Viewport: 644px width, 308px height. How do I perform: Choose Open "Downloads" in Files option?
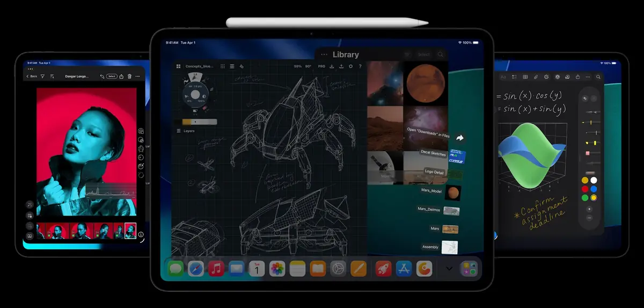pyautogui.click(x=428, y=133)
